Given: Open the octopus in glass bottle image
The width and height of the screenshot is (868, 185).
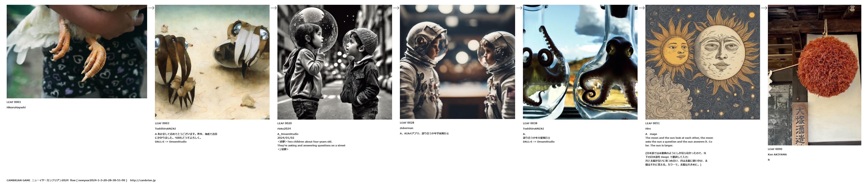Looking at the screenshot, I should 580,62.
